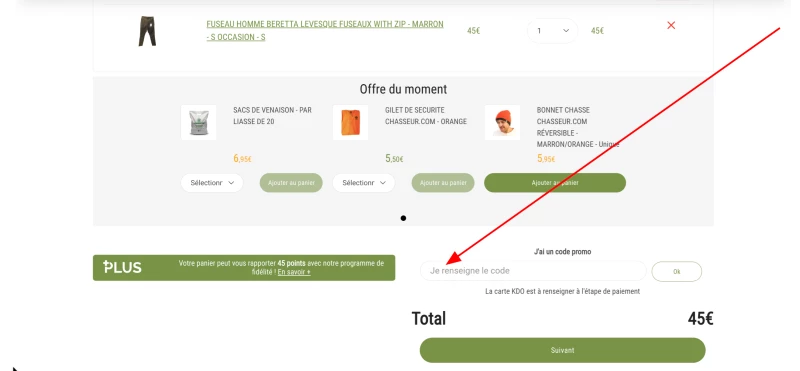Click the Sacs de venaison title text
This screenshot has width=800, height=371.
(272, 116)
